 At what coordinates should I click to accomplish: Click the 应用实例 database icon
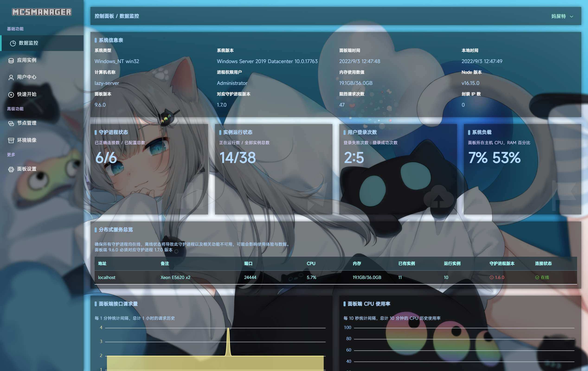coord(11,61)
